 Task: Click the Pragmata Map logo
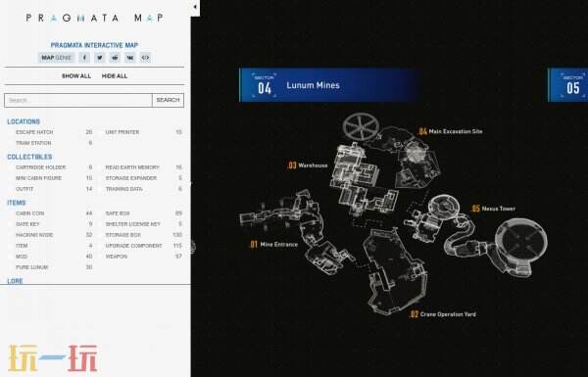(x=94, y=18)
